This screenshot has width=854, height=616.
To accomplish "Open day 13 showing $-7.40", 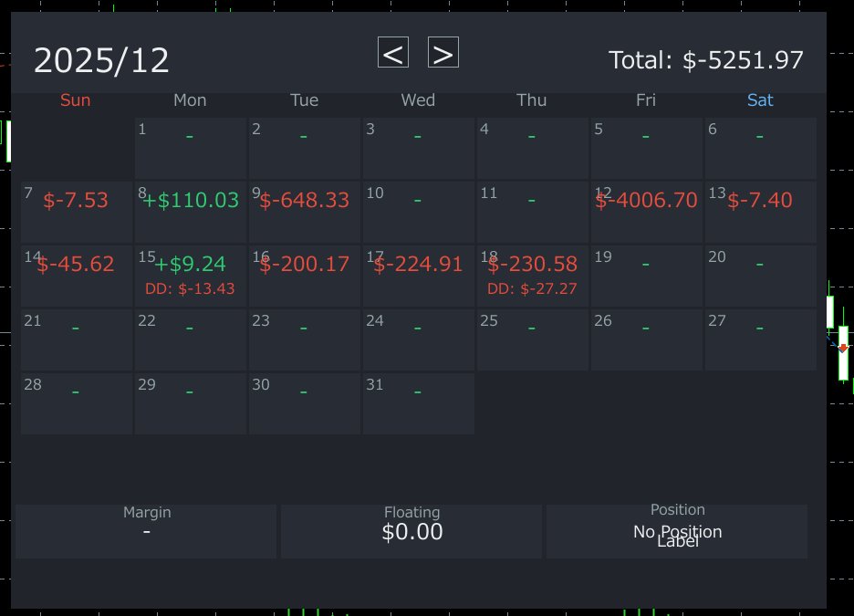I will 761,212.
